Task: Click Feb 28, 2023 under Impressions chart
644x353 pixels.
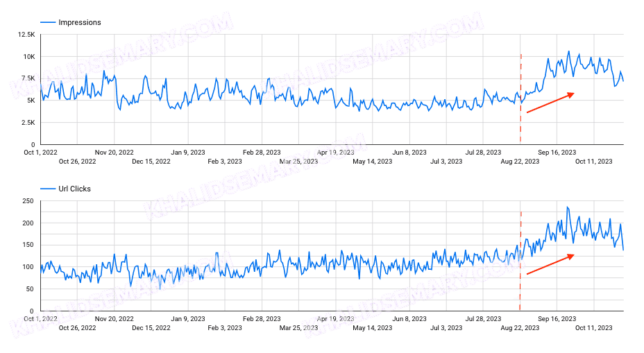Action: pos(262,153)
